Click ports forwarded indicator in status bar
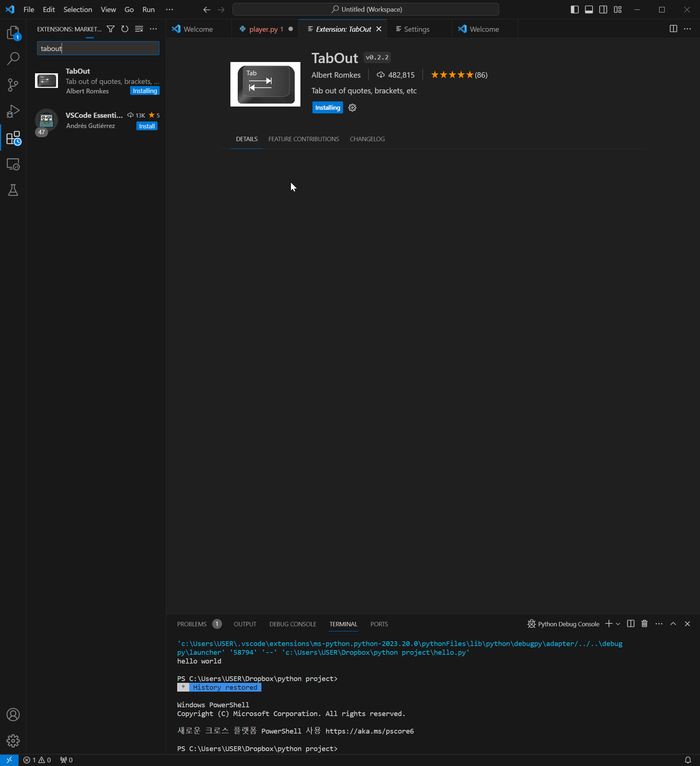The image size is (700, 766). tap(66, 760)
